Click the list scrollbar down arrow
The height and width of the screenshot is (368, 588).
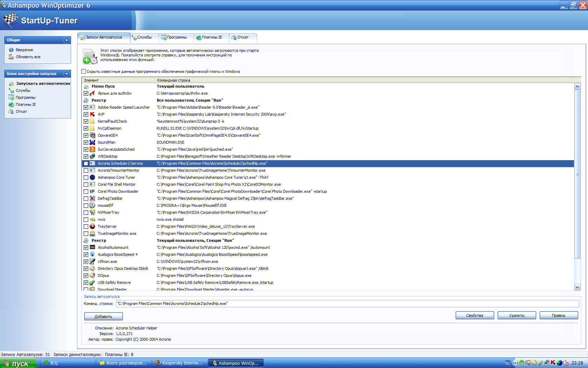pyautogui.click(x=577, y=287)
